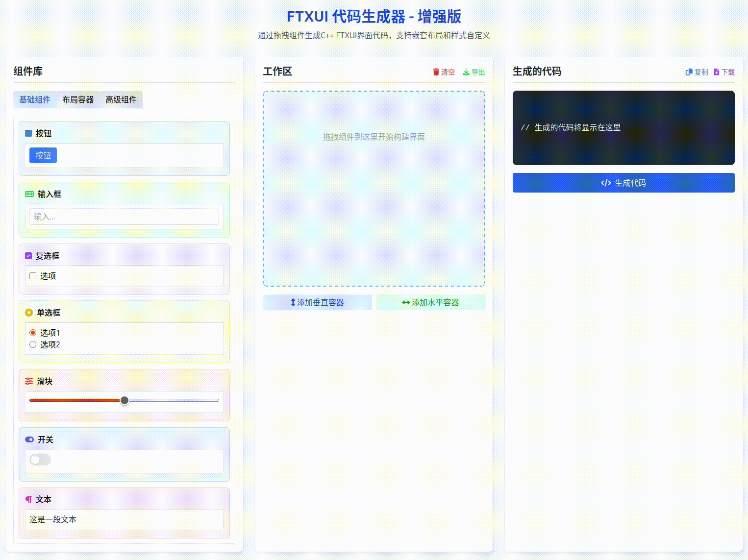Screen dimensions: 748x560
Task: Click the download icon of 导出
Action: (466, 72)
